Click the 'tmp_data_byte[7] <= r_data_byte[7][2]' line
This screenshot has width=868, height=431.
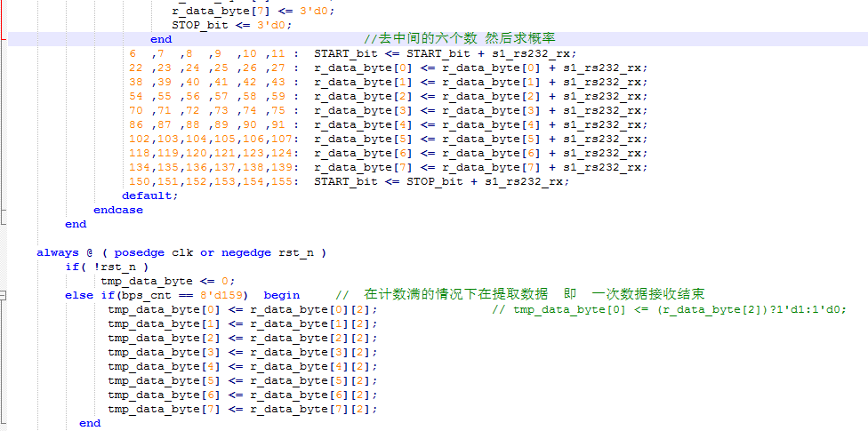[243, 409]
